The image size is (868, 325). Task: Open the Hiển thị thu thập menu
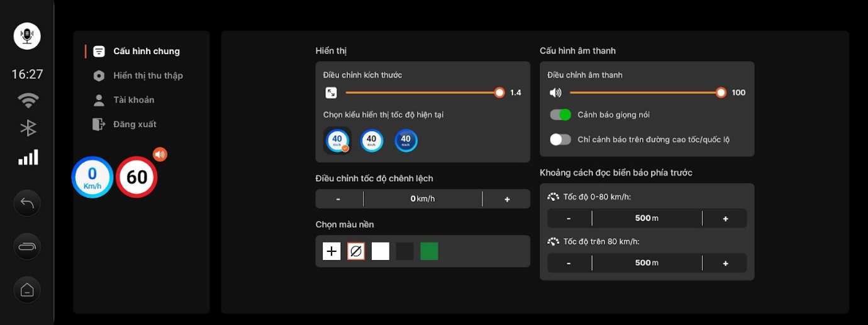[148, 76]
